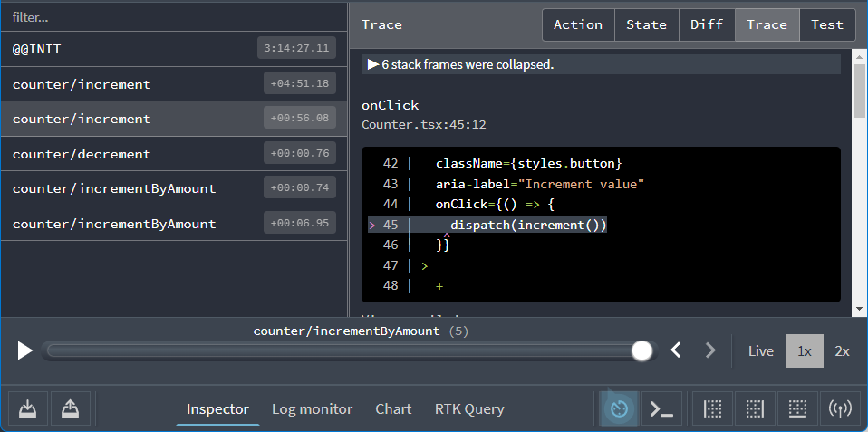Enable Live playback mode
This screenshot has height=432, width=868.
tap(760, 351)
